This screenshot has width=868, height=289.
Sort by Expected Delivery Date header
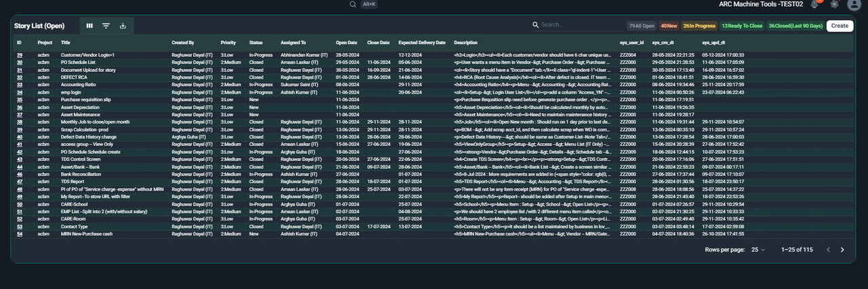pos(422,43)
